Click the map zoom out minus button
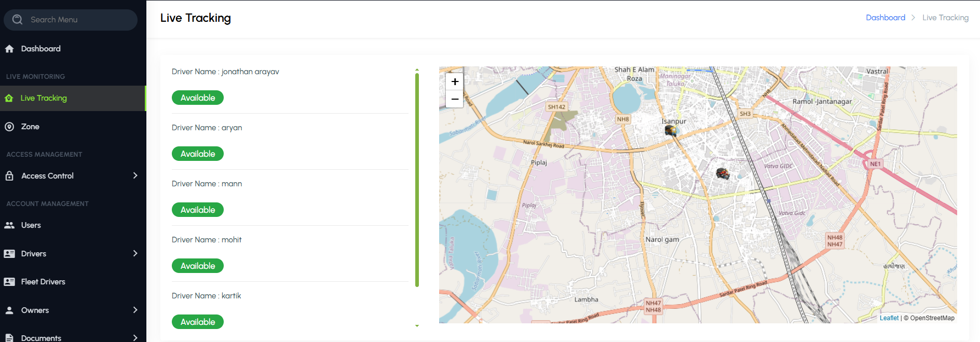Image resolution: width=980 pixels, height=342 pixels. click(x=455, y=99)
